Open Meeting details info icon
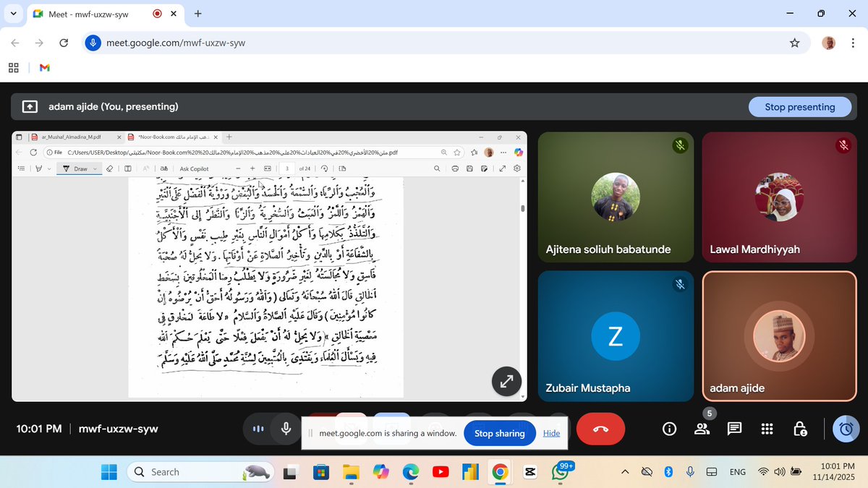 coord(670,429)
